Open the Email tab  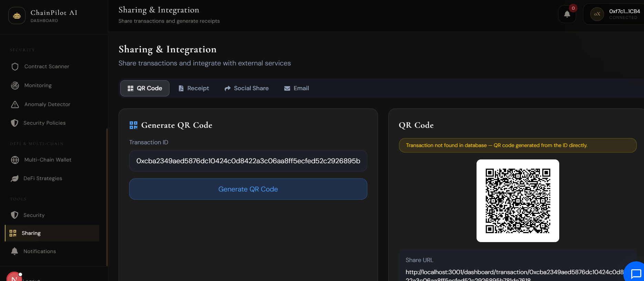coord(296,89)
